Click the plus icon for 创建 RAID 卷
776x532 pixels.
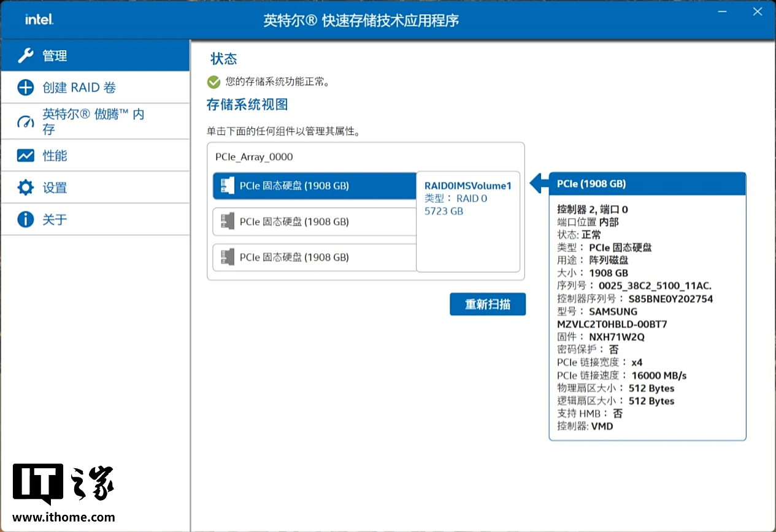pyautogui.click(x=26, y=88)
